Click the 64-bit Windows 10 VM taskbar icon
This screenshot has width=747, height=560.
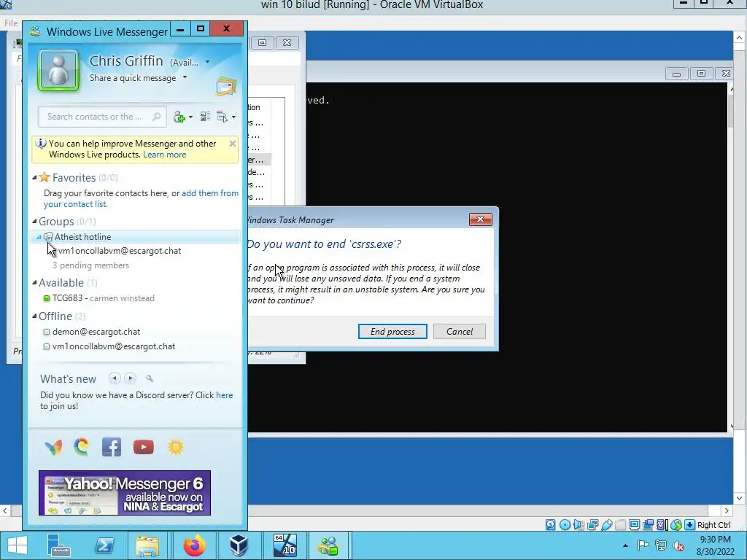pyautogui.click(x=285, y=545)
